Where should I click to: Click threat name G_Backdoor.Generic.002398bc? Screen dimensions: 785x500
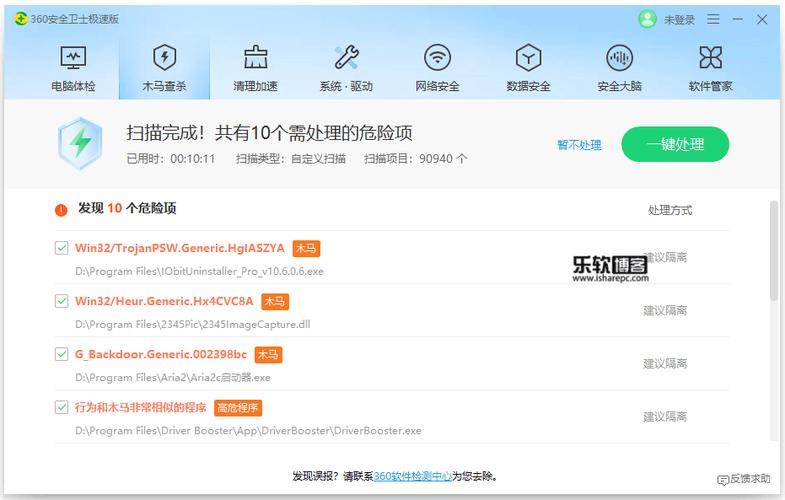click(161, 354)
